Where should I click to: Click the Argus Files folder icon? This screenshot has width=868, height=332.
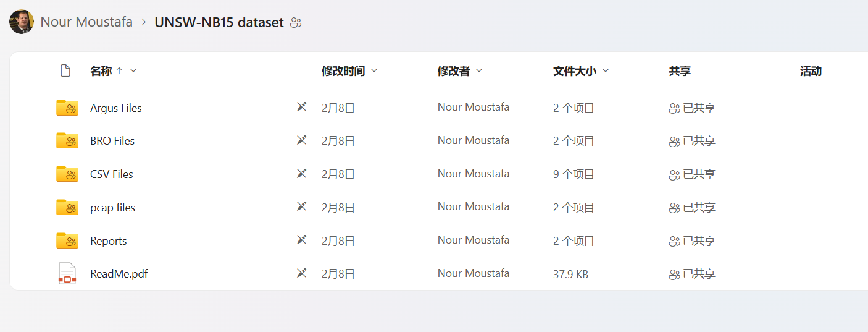pyautogui.click(x=67, y=108)
